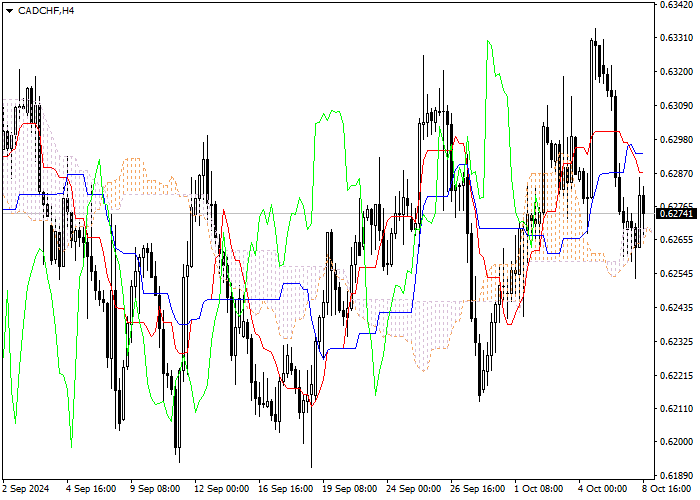Select price level 0.62435 on the scale
This screenshot has width=700, height=500.
(676, 308)
